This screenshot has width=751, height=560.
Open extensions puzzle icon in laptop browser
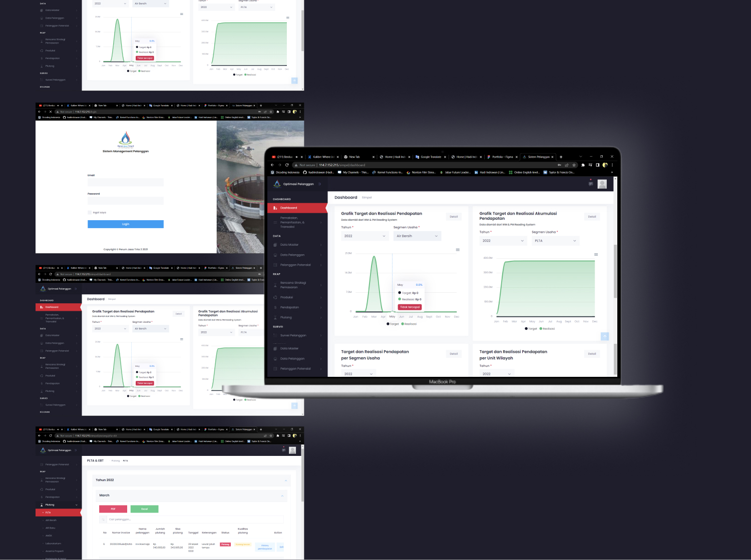click(583, 165)
